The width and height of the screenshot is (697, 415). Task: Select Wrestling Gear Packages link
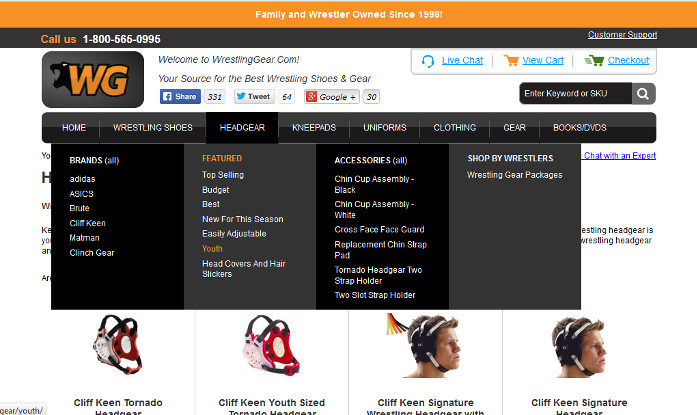tap(514, 175)
